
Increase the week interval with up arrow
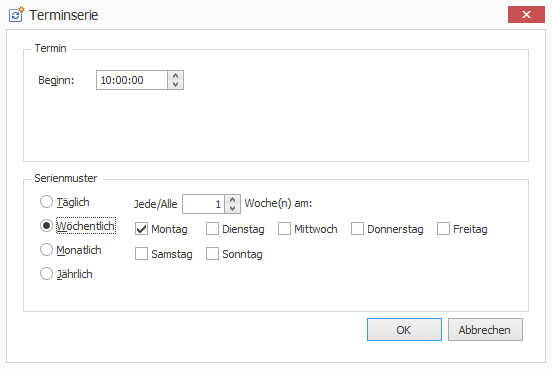coord(232,199)
